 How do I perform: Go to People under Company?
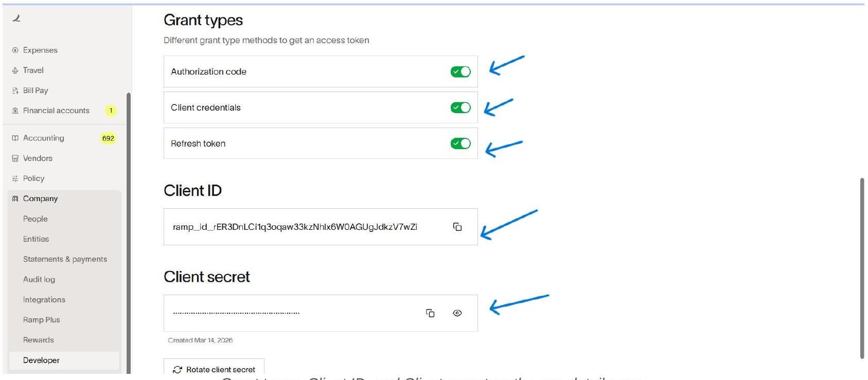click(36, 219)
